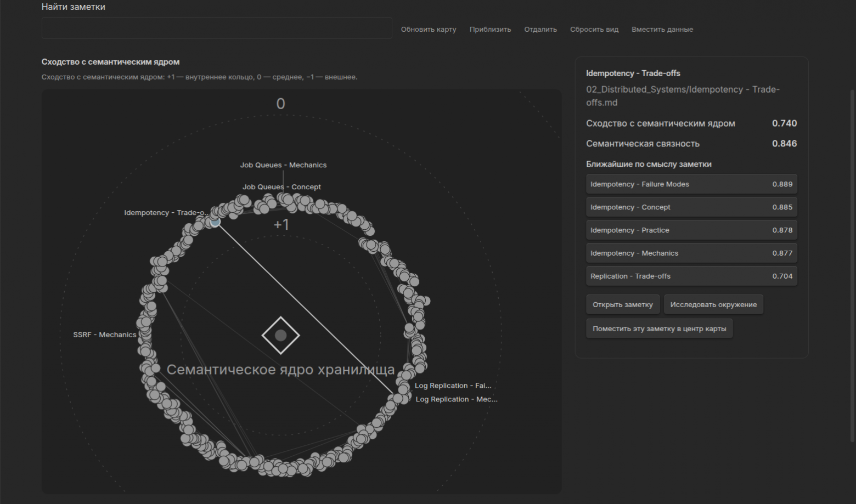Click Вместить данные to fit data
Image resolution: width=856 pixels, height=504 pixels.
pyautogui.click(x=662, y=30)
